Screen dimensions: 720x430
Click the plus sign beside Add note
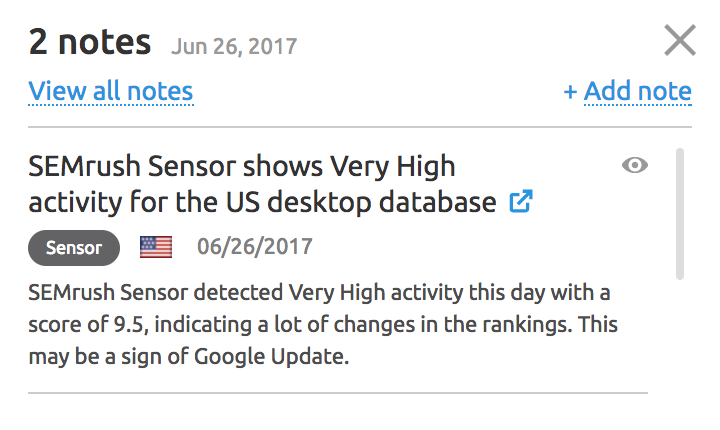coord(570,92)
